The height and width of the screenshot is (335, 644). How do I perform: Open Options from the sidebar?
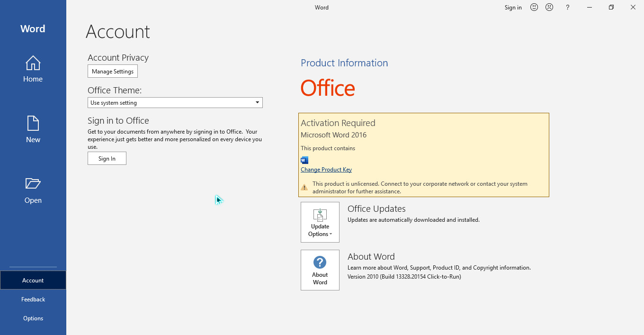[x=33, y=318]
